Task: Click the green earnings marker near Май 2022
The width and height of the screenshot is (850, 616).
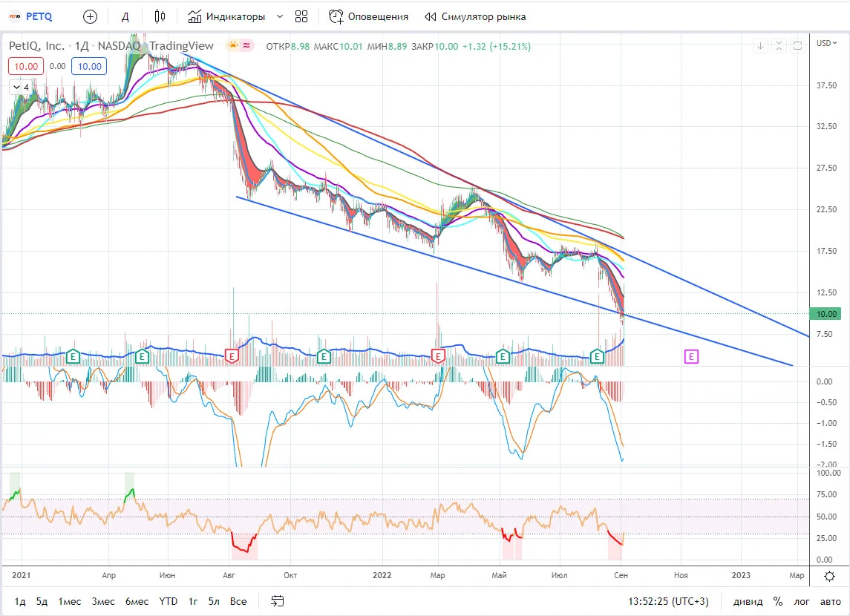Action: (503, 356)
